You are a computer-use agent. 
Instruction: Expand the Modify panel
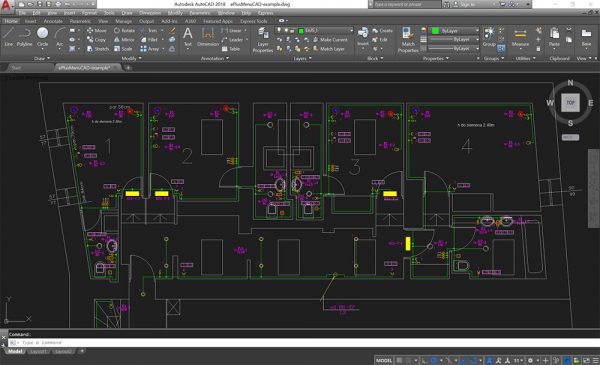click(x=132, y=59)
